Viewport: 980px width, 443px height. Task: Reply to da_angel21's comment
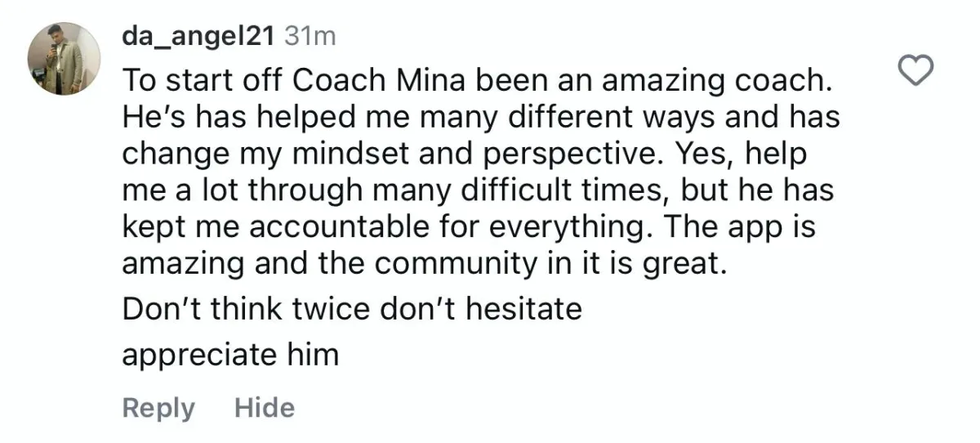158,407
